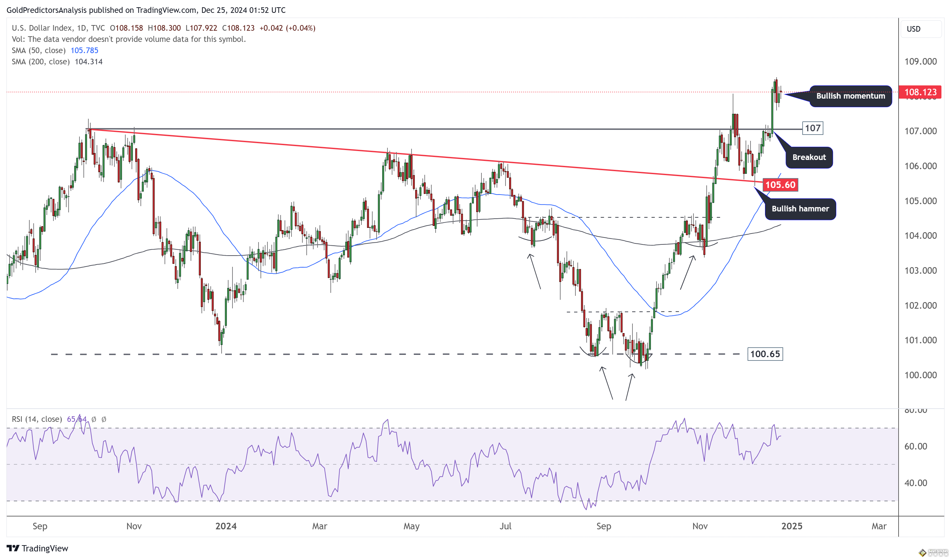The width and height of the screenshot is (951, 560).
Task: Click the 60.00 RSI axis label
Action: 915,447
